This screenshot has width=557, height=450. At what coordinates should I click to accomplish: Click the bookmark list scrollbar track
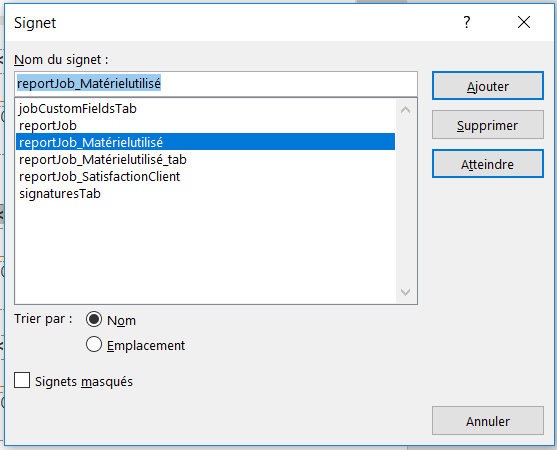coord(405,201)
